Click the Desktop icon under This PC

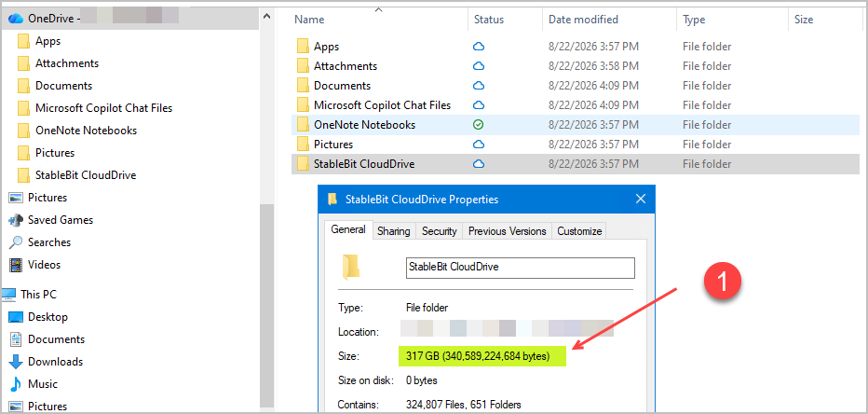coord(16,317)
